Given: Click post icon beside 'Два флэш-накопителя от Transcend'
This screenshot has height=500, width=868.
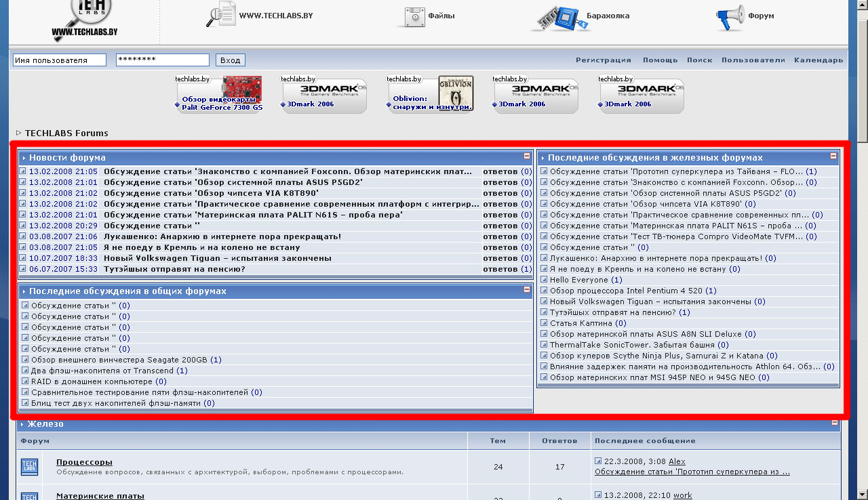Looking at the screenshot, I should click(25, 371).
